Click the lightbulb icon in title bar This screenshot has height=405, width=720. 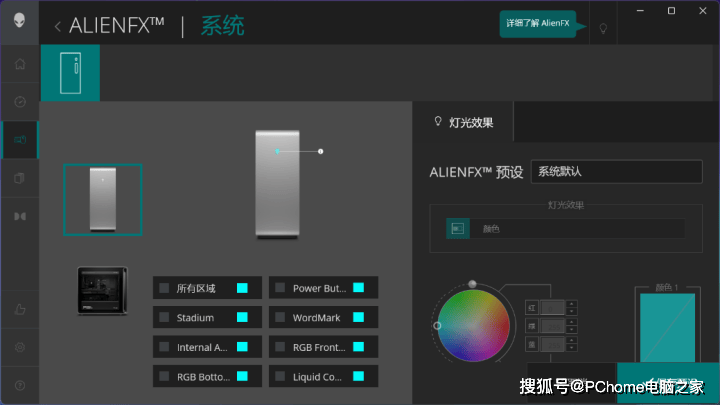pyautogui.click(x=603, y=28)
